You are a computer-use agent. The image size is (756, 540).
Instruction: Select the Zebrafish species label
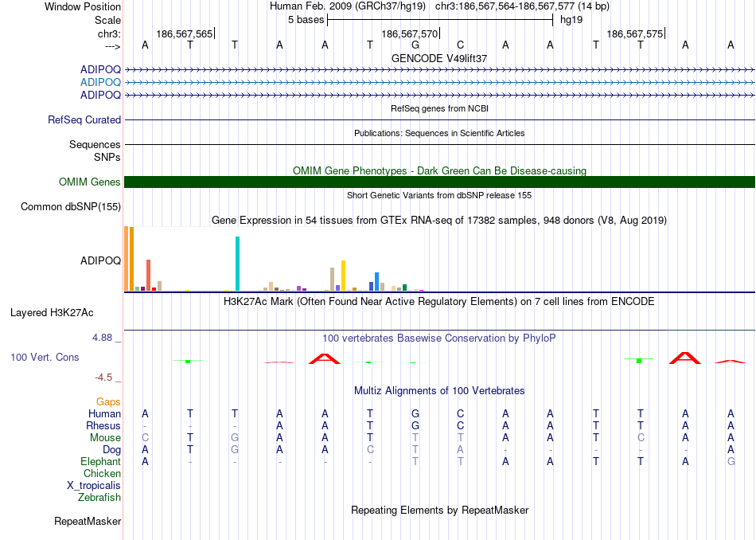pos(99,497)
